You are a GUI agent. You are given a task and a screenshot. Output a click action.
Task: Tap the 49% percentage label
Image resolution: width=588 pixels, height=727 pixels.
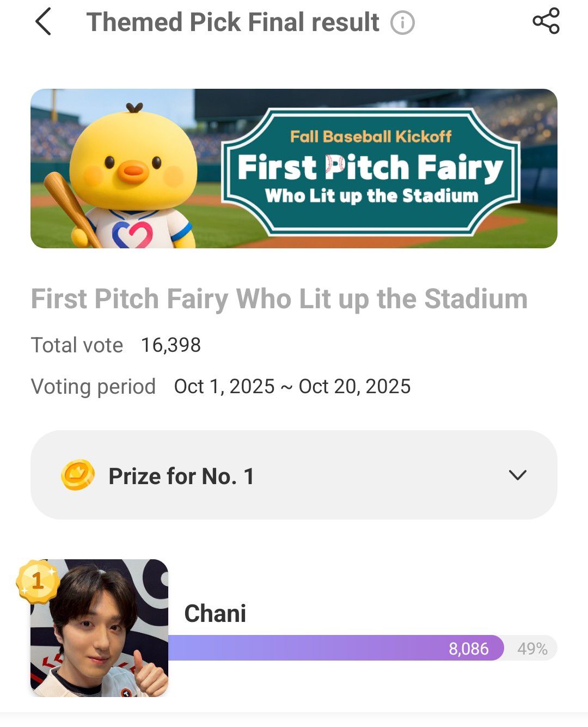(x=532, y=649)
